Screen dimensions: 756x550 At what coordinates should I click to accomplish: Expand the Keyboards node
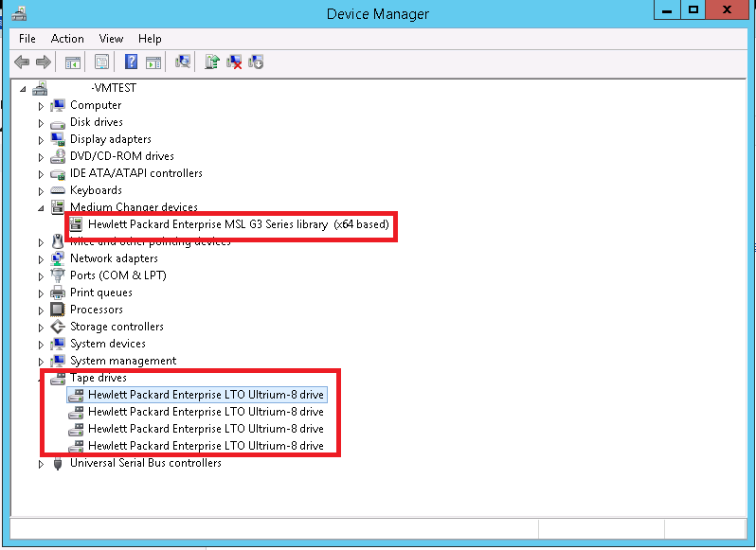[x=41, y=191]
